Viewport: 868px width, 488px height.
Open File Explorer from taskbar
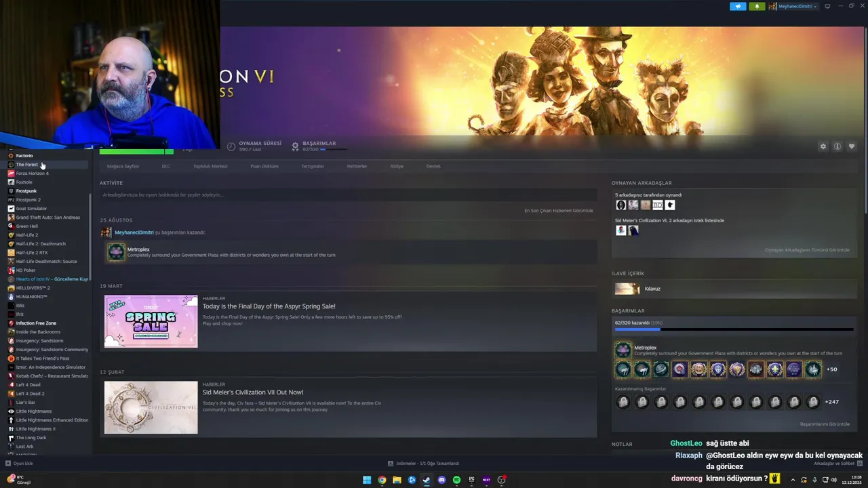(x=397, y=480)
